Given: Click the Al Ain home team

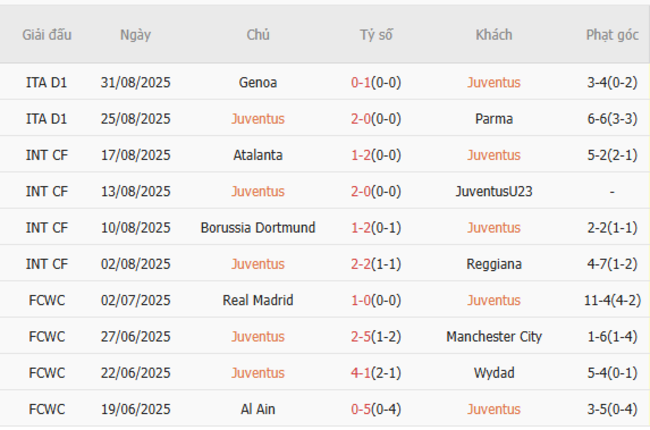Looking at the screenshot, I should pyautogui.click(x=258, y=409).
